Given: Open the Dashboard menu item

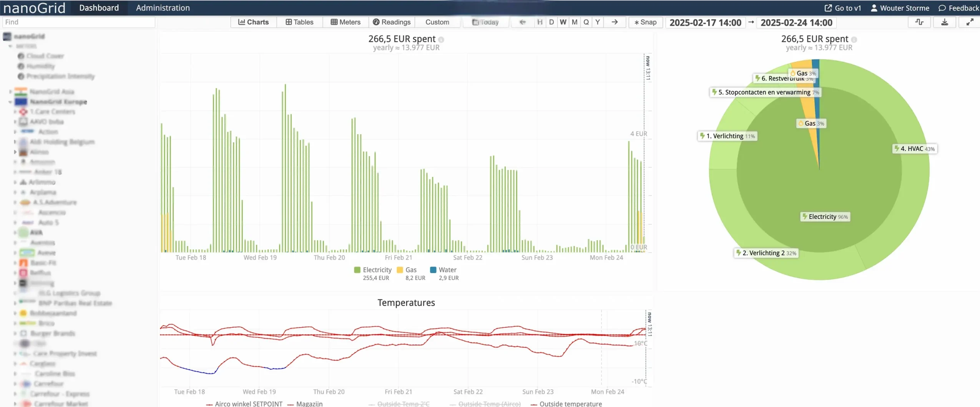Looking at the screenshot, I should (99, 8).
